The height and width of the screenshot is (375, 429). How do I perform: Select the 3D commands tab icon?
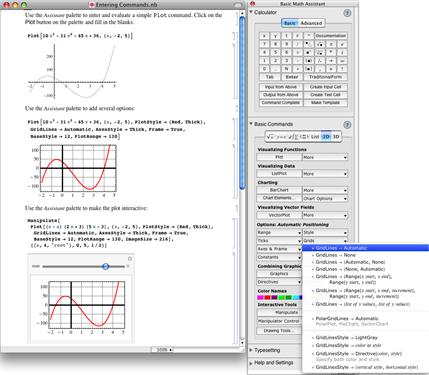click(x=336, y=137)
